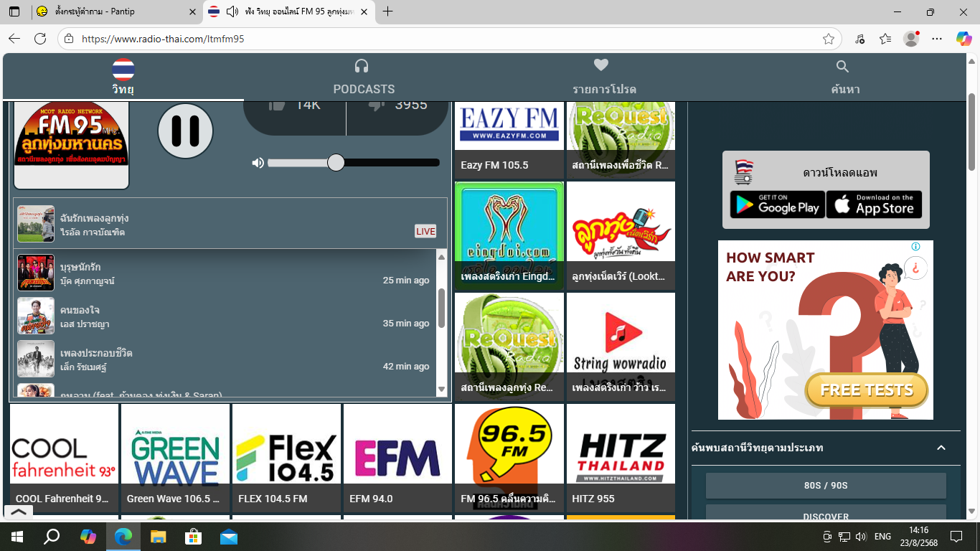The width and height of the screenshot is (980, 551).
Task: Open สถานีเพลงลูกทุ่ง ReQuest station
Action: pyautogui.click(x=509, y=347)
